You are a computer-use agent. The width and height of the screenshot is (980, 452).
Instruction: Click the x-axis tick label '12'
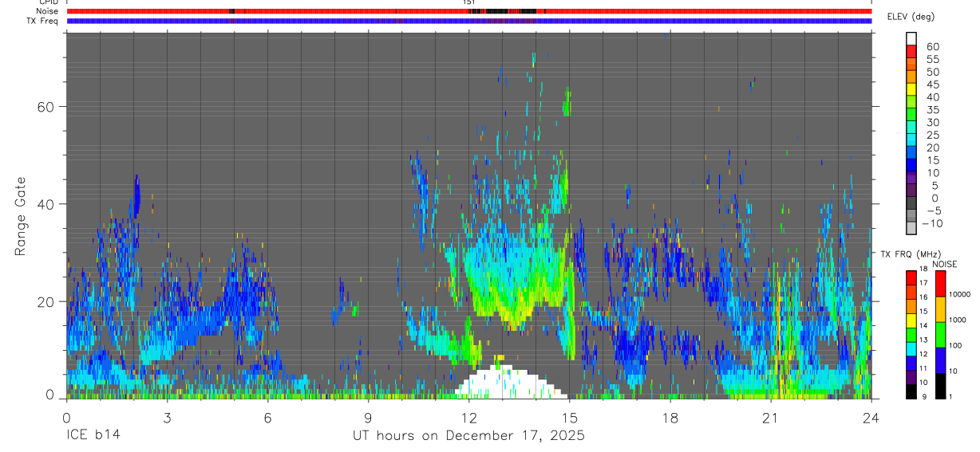(468, 417)
